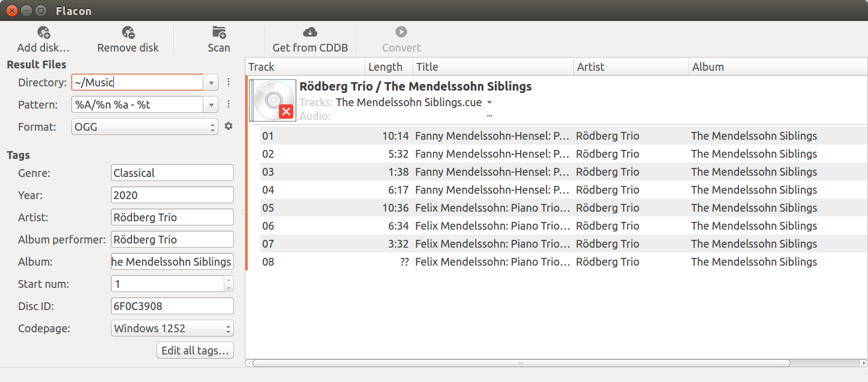Click the horizontal scrollbar under the track list
The height and width of the screenshot is (382, 868).
(x=521, y=363)
